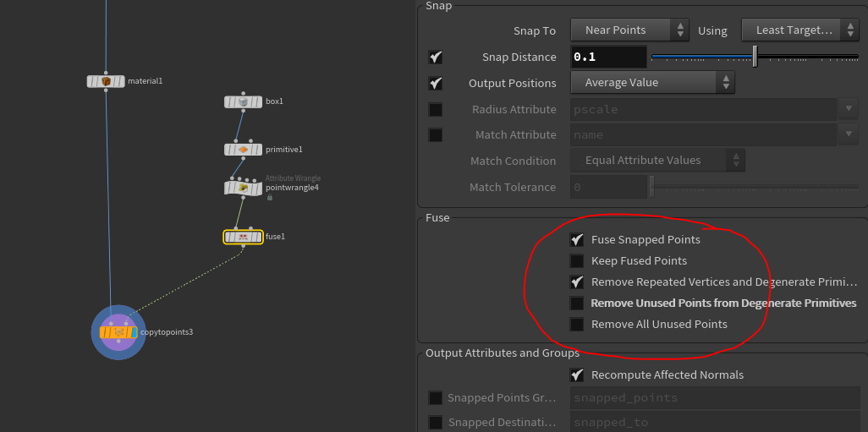Toggle Recompute Affected Normals checkbox
The width and height of the screenshot is (868, 432).
pos(577,375)
